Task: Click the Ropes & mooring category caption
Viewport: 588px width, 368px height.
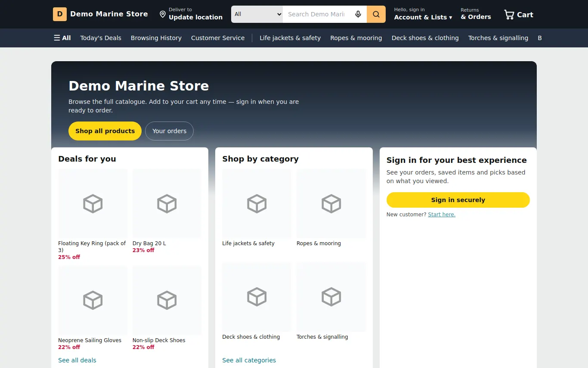Action: [x=319, y=243]
